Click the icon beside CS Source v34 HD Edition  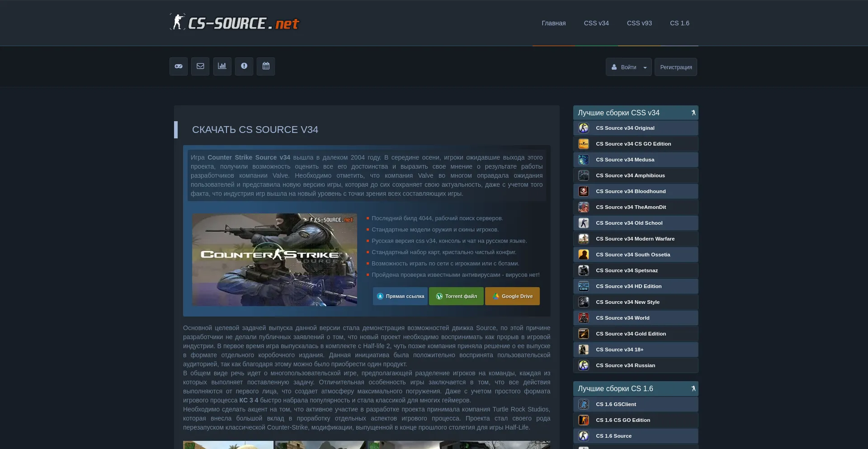tap(584, 286)
